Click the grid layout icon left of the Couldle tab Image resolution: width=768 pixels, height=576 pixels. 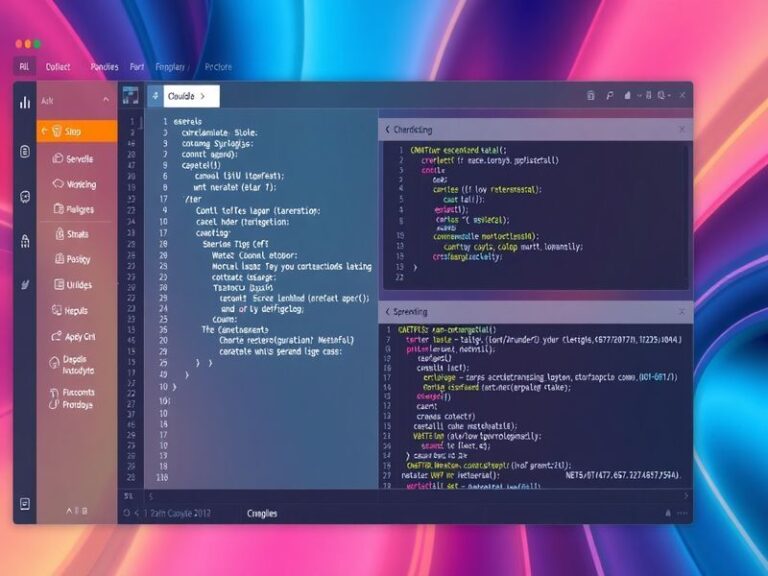coord(131,96)
